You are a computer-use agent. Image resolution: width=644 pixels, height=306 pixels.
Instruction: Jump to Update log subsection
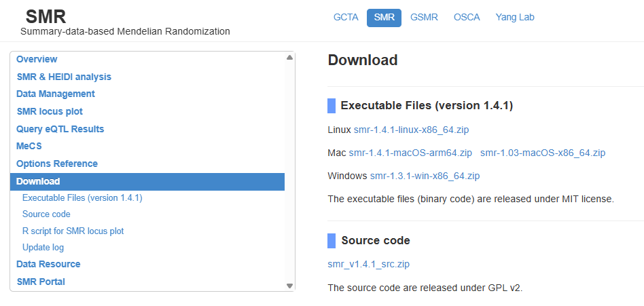click(43, 248)
